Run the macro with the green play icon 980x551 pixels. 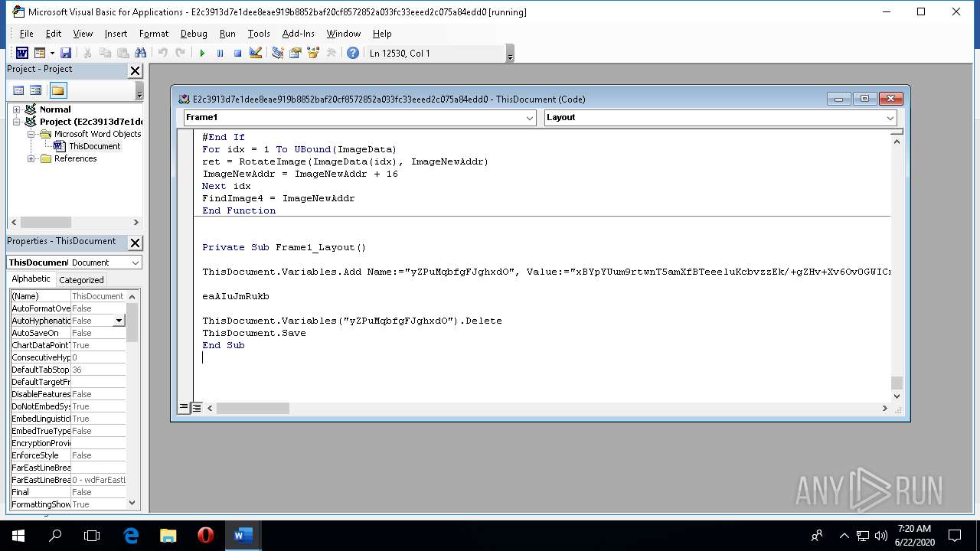point(202,53)
